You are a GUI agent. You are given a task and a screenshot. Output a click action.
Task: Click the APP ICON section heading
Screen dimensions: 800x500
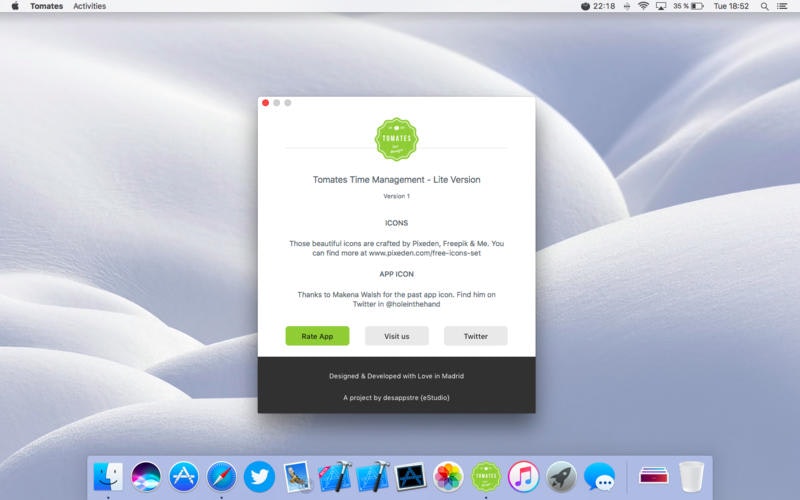[x=396, y=274]
